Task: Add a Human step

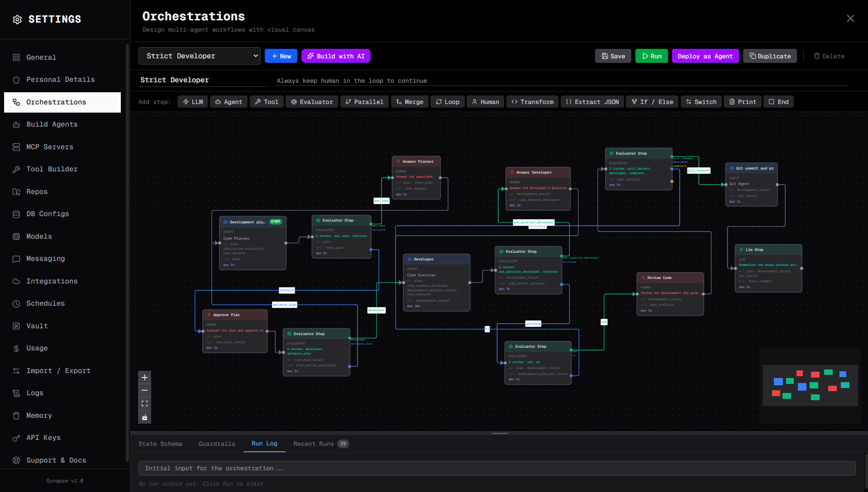Action: coord(486,102)
